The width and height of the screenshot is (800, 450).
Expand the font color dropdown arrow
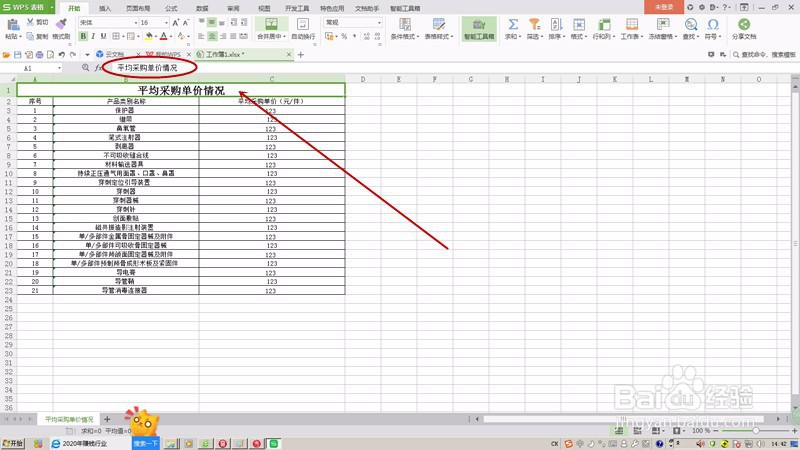click(x=170, y=36)
